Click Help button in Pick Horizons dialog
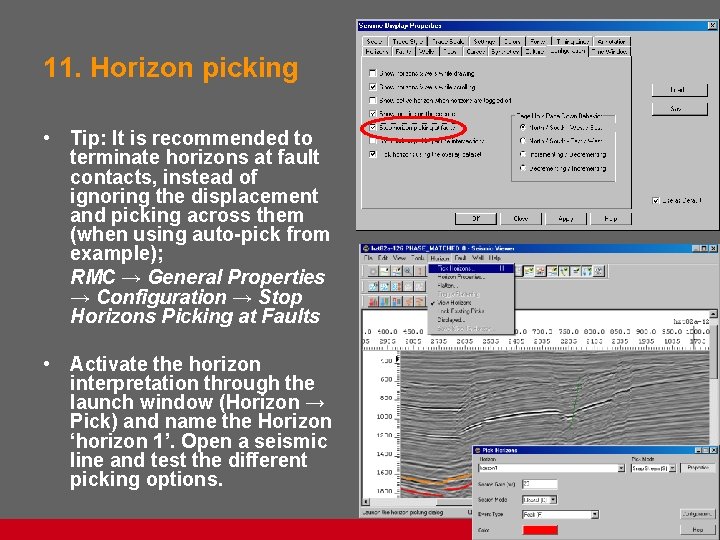 (698, 530)
